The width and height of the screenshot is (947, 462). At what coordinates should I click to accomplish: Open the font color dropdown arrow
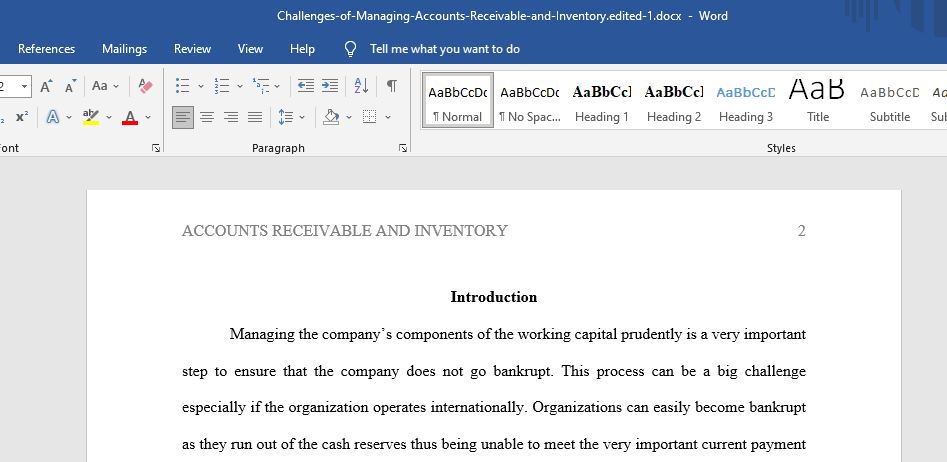148,117
